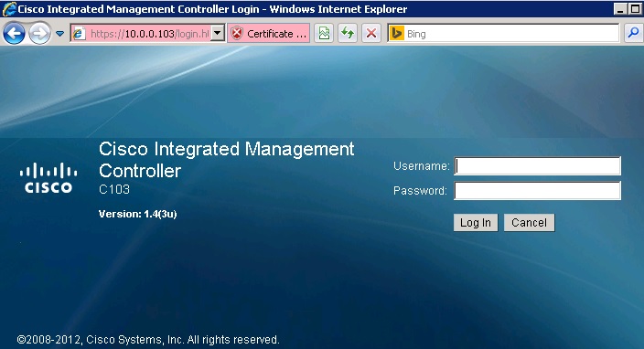
Task: Click the copyright notice '©2008-2012, Cisco Systems'
Action: coord(148,340)
